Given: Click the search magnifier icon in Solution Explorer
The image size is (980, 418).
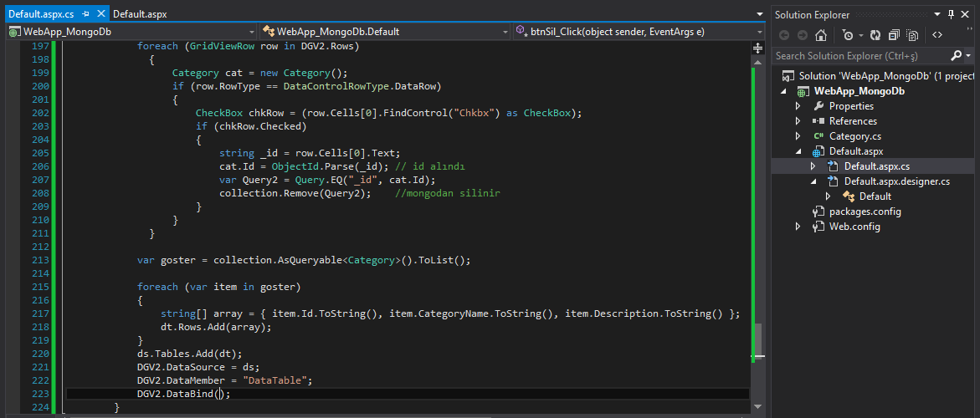Looking at the screenshot, I should (956, 56).
